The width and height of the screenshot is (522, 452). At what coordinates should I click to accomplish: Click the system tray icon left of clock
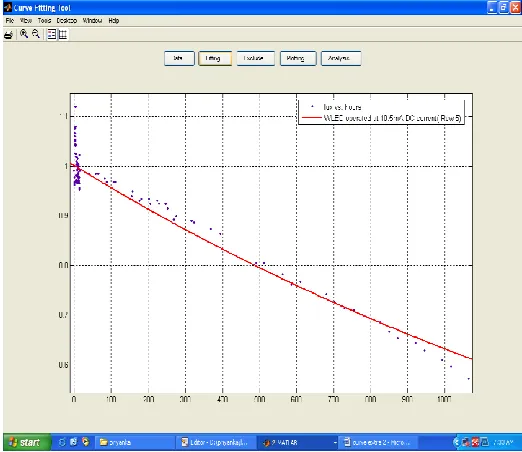coord(485,442)
